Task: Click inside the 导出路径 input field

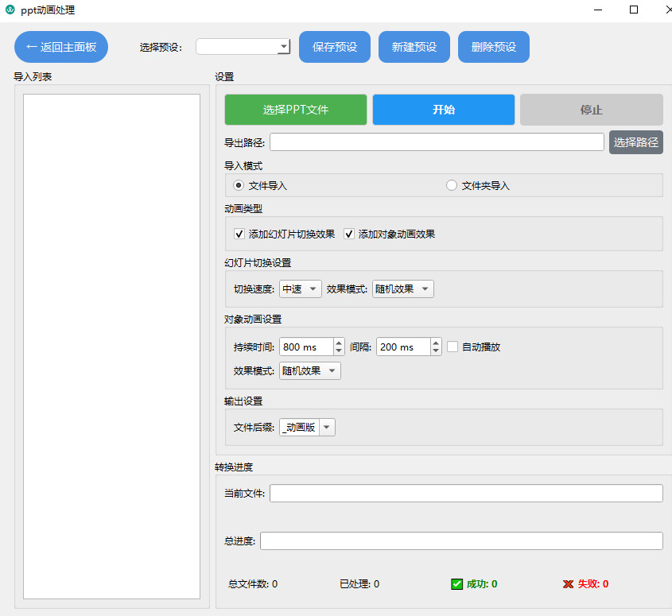Action: tap(436, 141)
